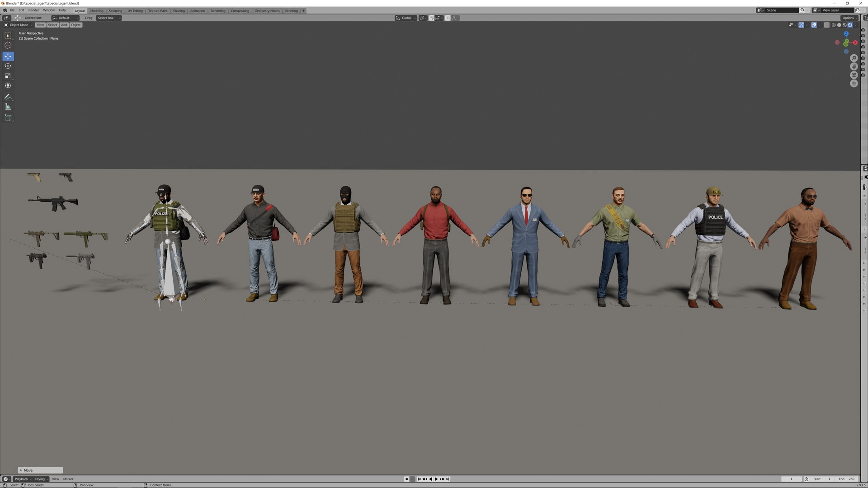Select the Rotate tool in left toolbar
This screenshot has width=868, height=488.
click(8, 66)
